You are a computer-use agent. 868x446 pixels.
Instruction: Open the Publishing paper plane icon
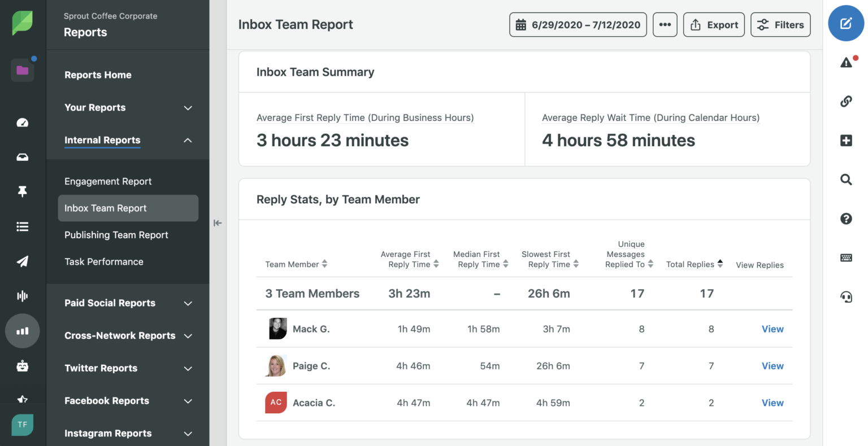click(23, 261)
